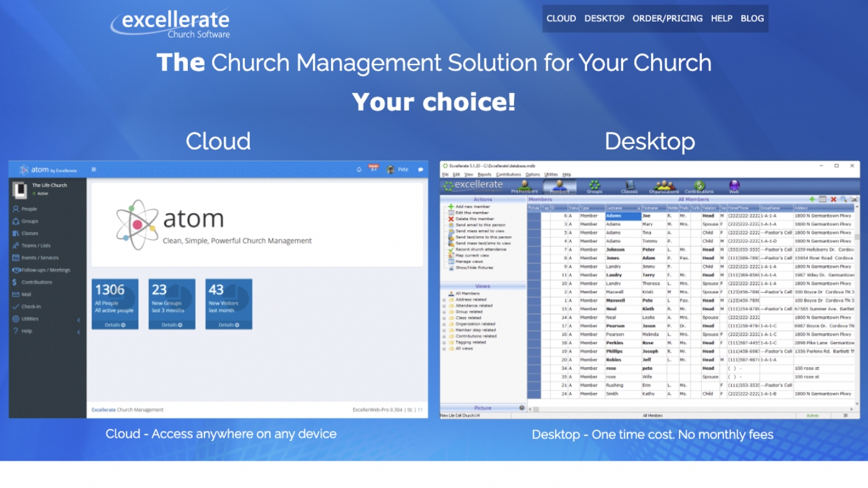Expand Tagging related views folder

(444, 342)
